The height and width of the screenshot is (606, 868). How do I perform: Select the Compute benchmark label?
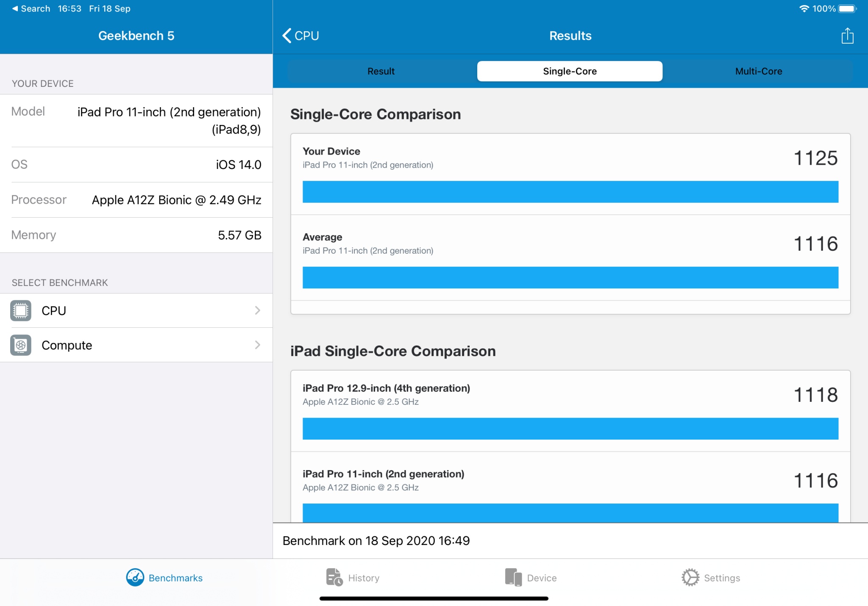67,345
